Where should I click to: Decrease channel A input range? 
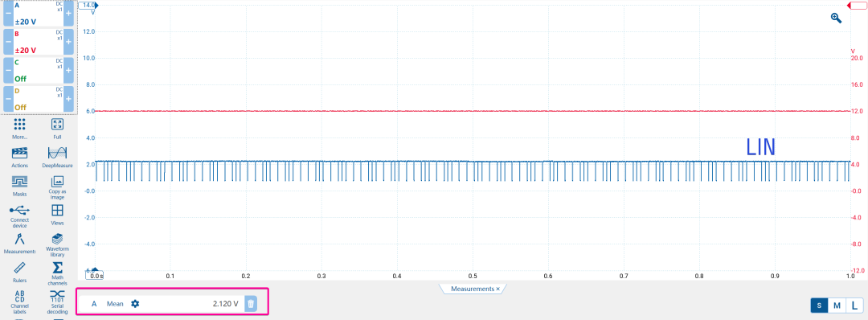[x=8, y=14]
